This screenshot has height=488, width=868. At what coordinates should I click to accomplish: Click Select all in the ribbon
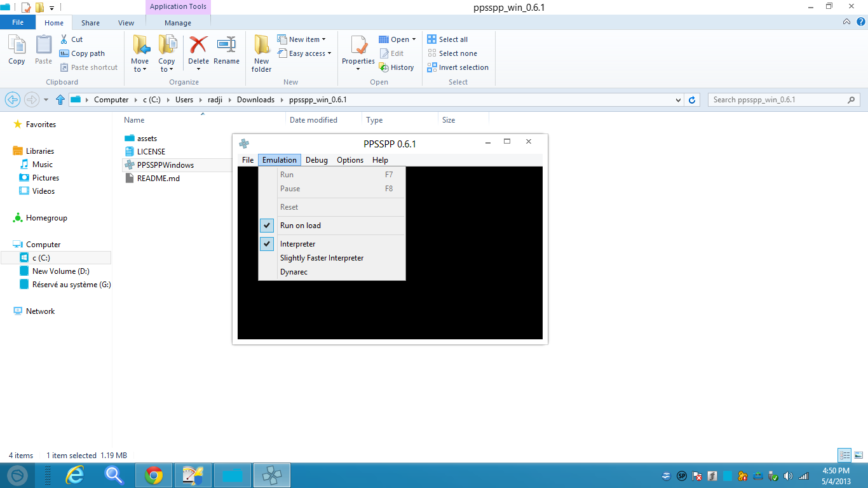pyautogui.click(x=452, y=39)
